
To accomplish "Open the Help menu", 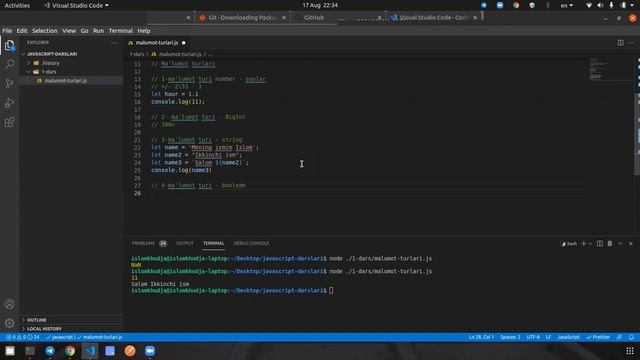I will click(144, 31).
